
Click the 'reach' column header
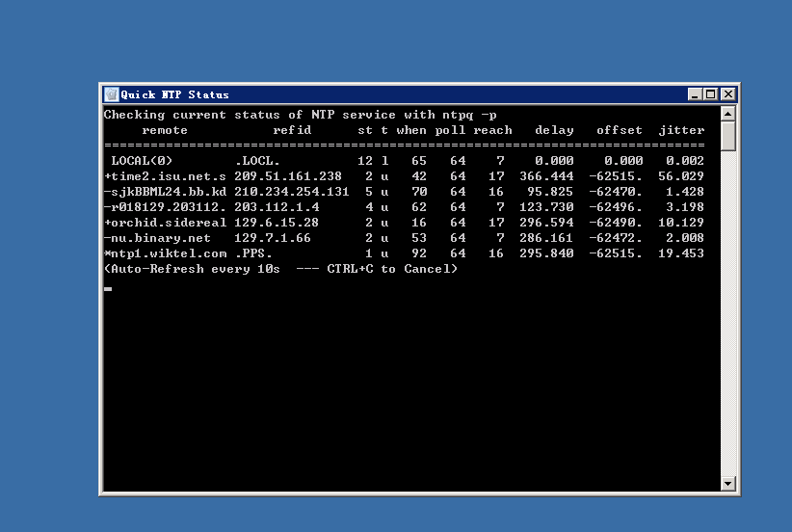492,130
